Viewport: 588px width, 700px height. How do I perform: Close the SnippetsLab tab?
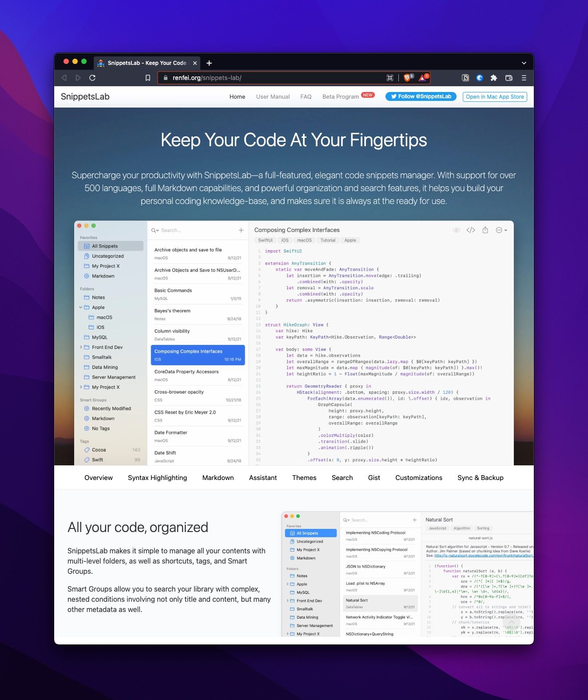click(x=195, y=63)
